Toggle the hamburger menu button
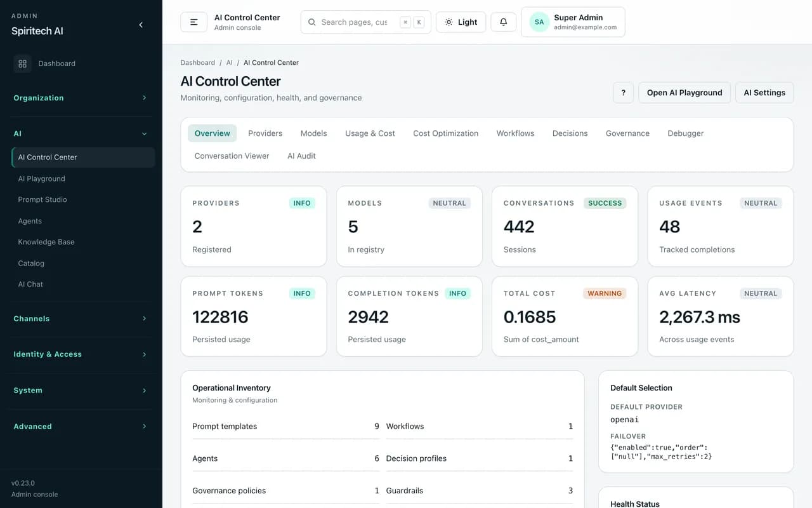812x508 pixels. click(x=194, y=22)
